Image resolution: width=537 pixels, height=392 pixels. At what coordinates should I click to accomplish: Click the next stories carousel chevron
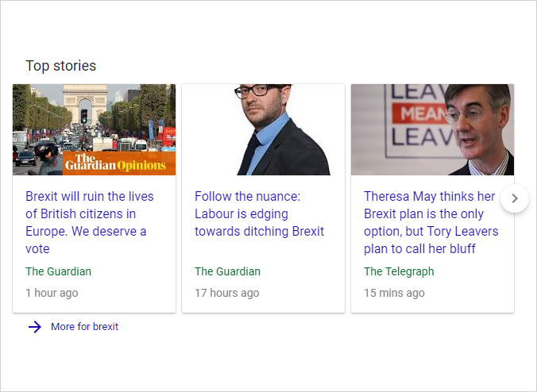515,198
